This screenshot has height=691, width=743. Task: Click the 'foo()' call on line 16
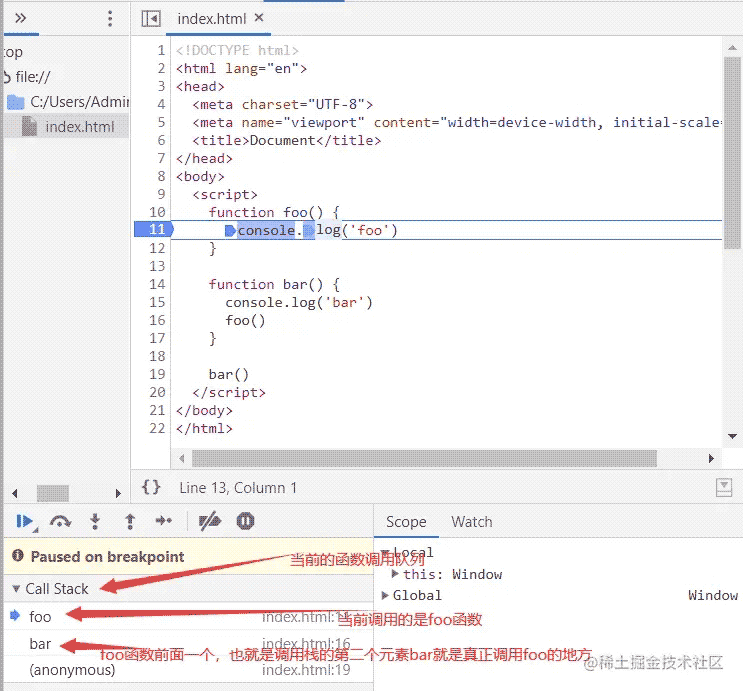[x=245, y=320]
